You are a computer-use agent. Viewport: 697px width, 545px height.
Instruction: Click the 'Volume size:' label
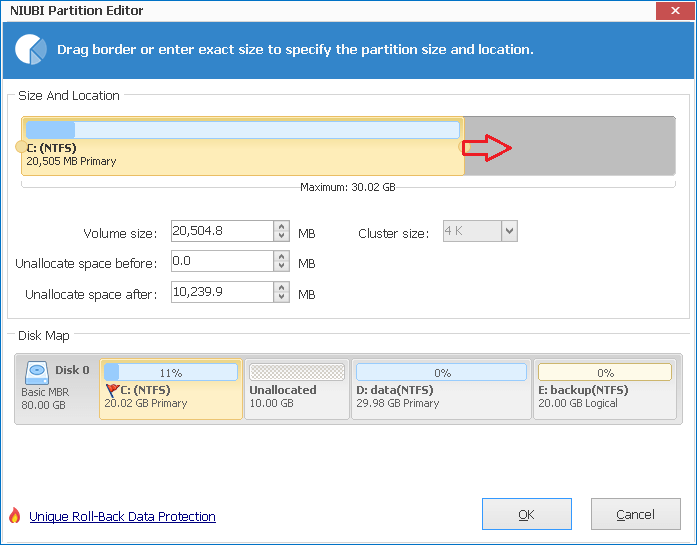[x=120, y=234]
